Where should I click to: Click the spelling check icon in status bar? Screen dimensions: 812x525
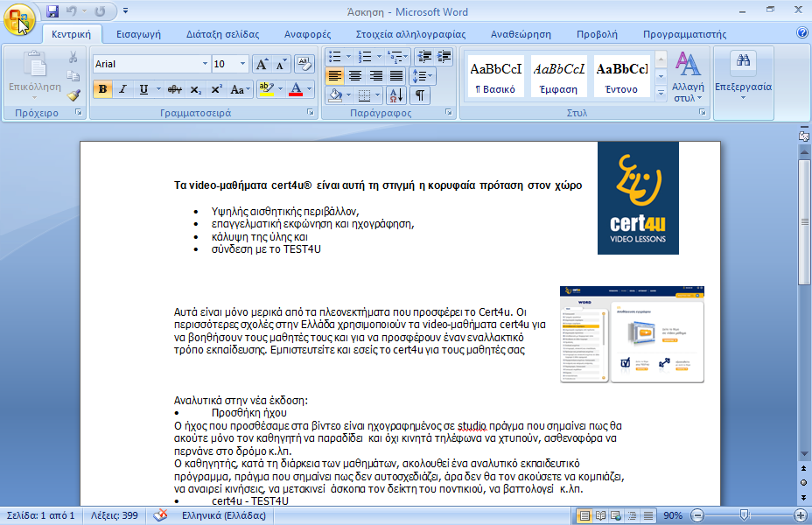[x=160, y=515]
